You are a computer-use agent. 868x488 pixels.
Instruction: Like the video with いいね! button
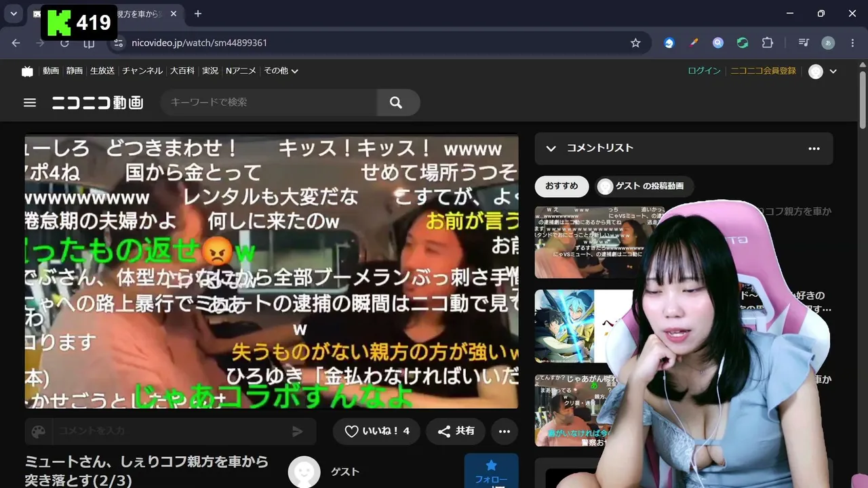click(376, 431)
